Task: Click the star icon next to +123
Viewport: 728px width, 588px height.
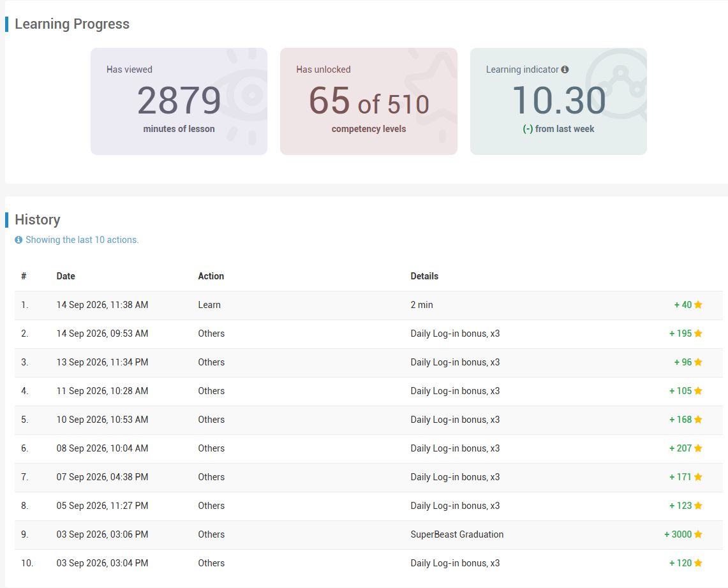Action: [x=698, y=506]
